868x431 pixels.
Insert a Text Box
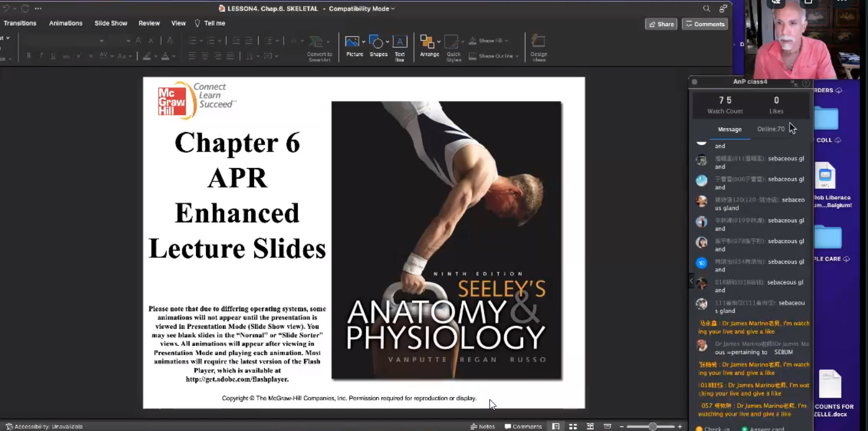tap(400, 43)
